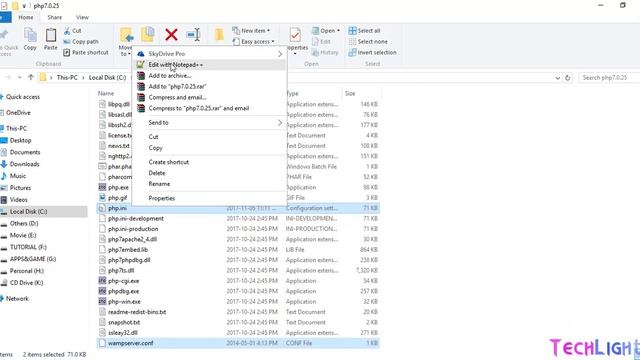Select Network in navigation pane
The image size is (640, 360).
[17, 299]
